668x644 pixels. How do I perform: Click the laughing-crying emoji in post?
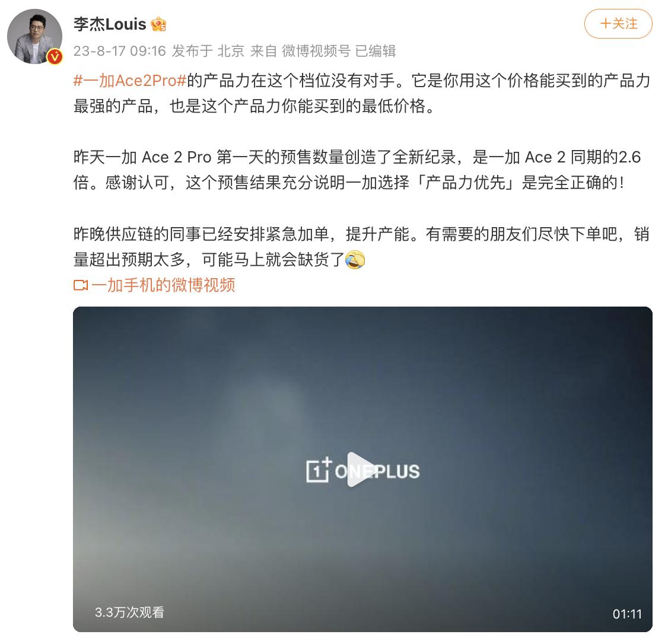355,259
